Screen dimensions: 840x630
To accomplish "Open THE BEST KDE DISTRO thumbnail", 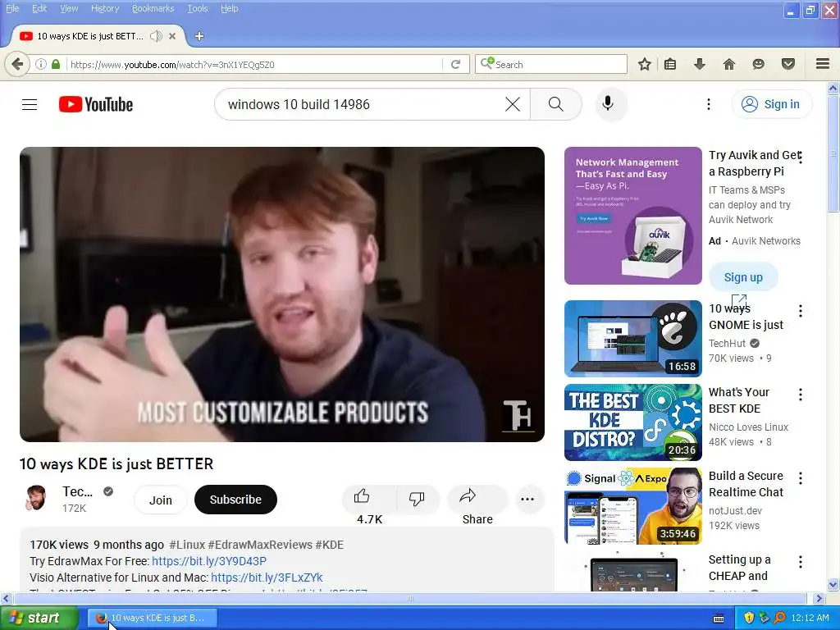I will (x=632, y=422).
